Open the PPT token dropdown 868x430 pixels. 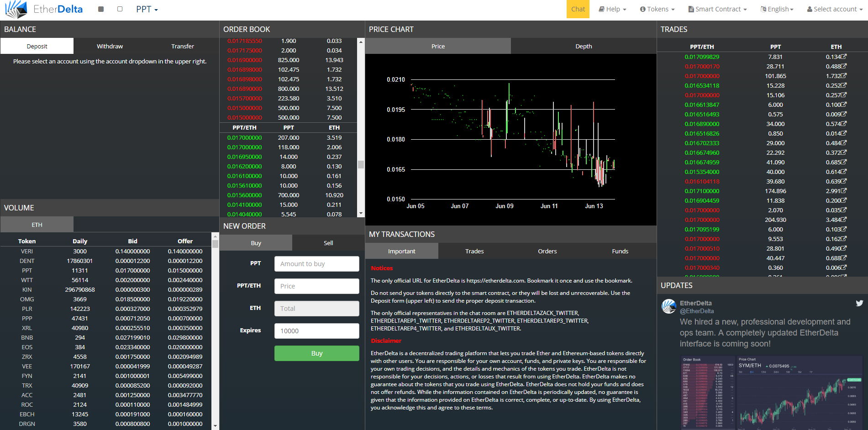pos(147,9)
